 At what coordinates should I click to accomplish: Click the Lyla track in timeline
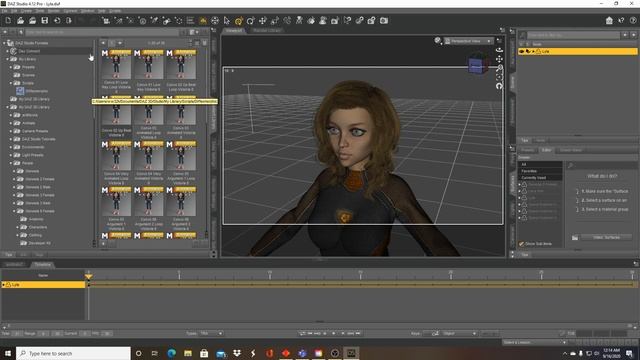[x=43, y=284]
